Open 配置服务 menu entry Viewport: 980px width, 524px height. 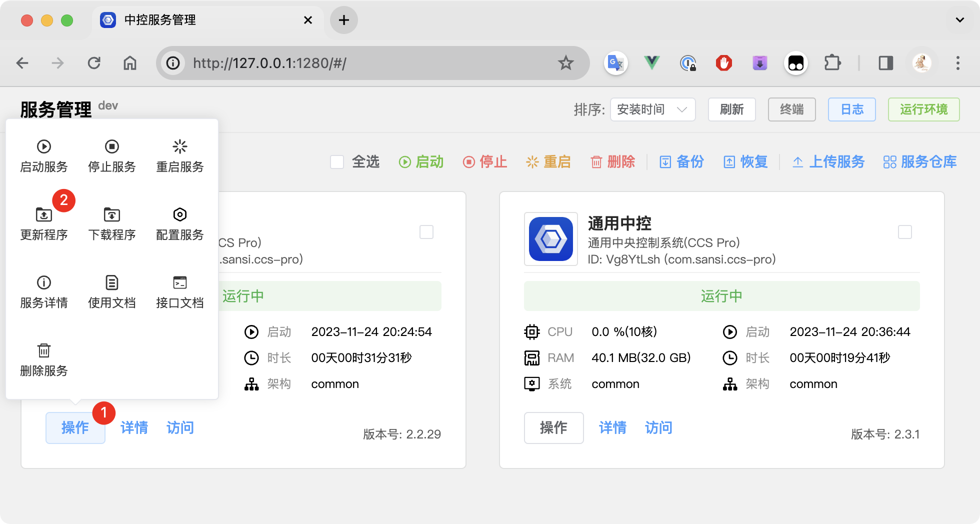(180, 224)
